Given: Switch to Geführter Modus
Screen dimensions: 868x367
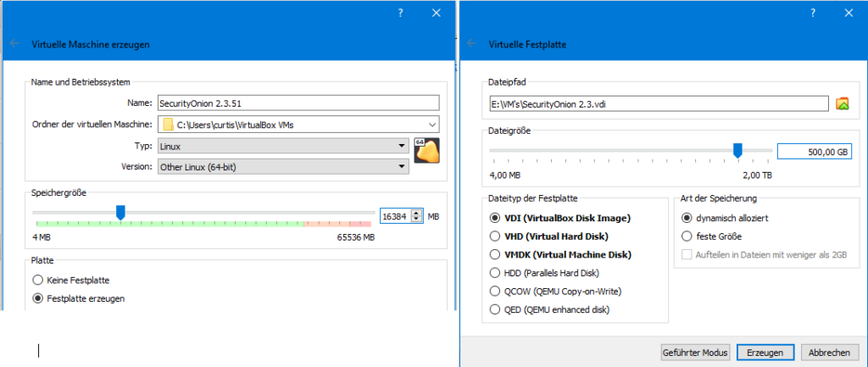Looking at the screenshot, I should tap(696, 352).
